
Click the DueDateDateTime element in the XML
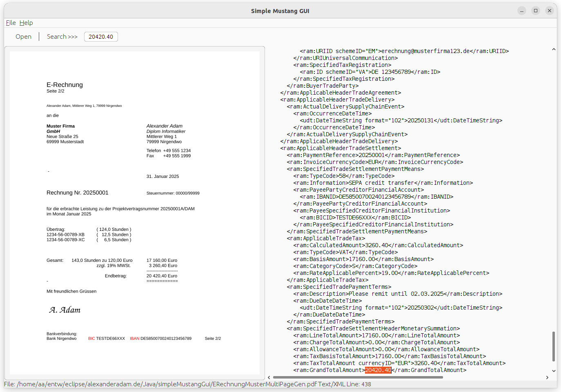[327, 300]
